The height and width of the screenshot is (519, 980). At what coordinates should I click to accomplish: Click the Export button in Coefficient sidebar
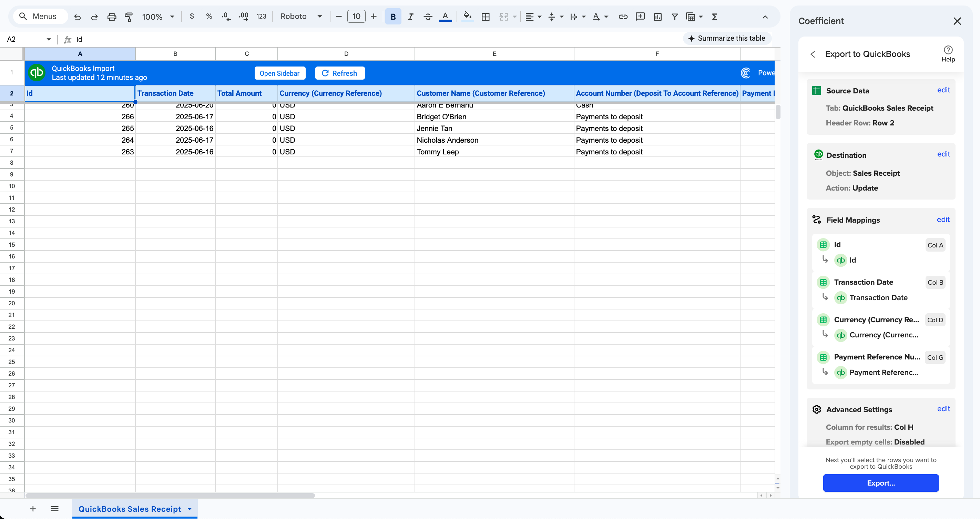tap(881, 483)
